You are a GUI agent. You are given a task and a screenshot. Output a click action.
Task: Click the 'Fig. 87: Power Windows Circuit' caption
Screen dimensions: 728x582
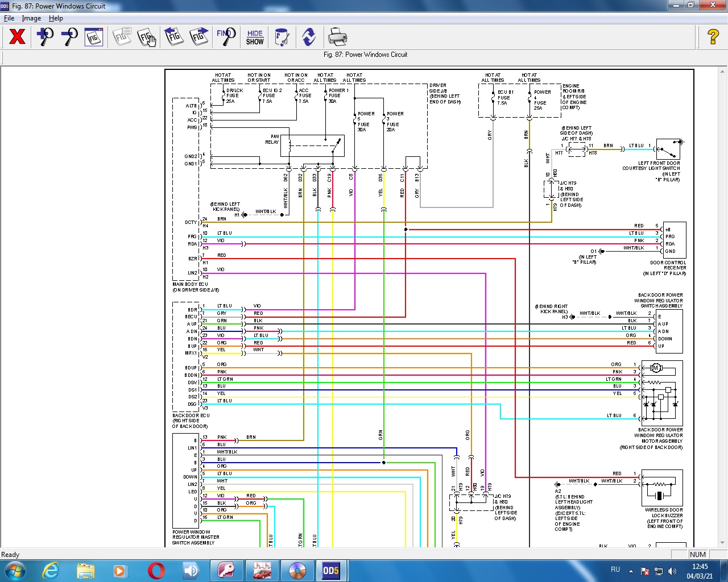(365, 55)
